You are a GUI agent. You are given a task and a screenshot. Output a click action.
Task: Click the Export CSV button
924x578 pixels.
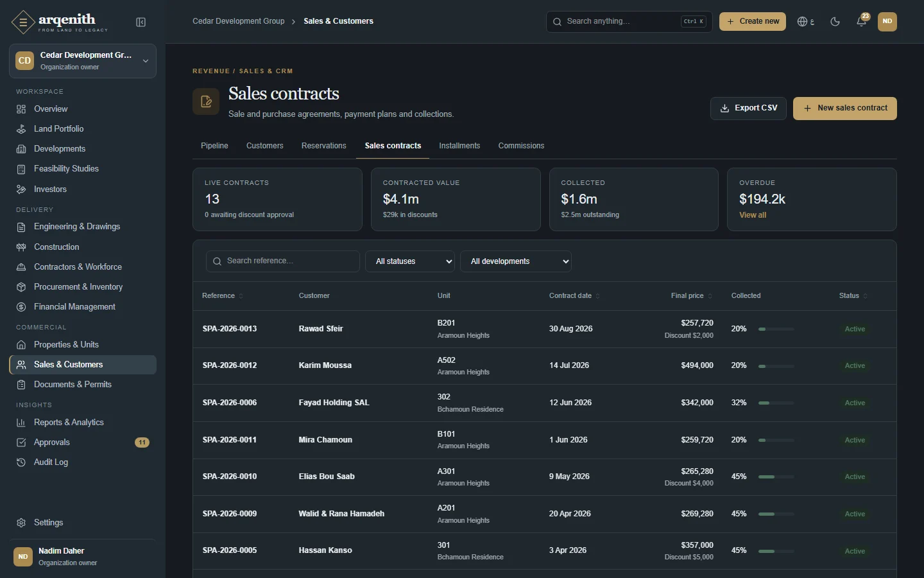coord(748,109)
